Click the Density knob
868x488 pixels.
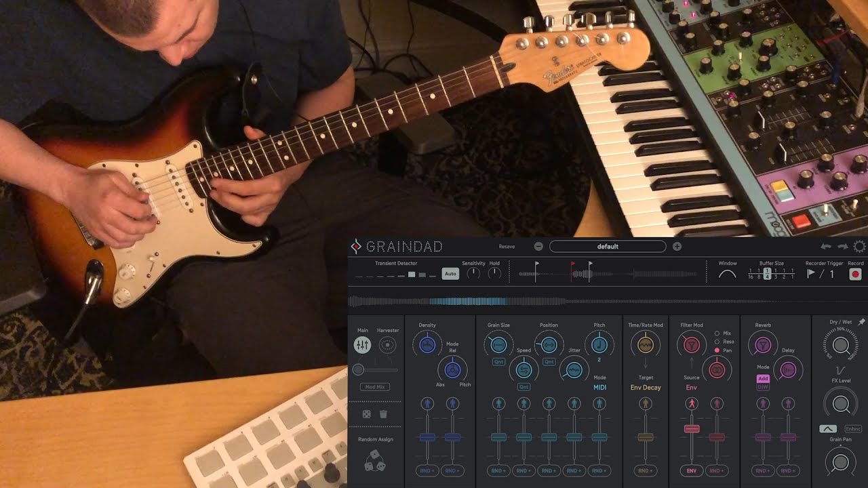click(x=427, y=345)
